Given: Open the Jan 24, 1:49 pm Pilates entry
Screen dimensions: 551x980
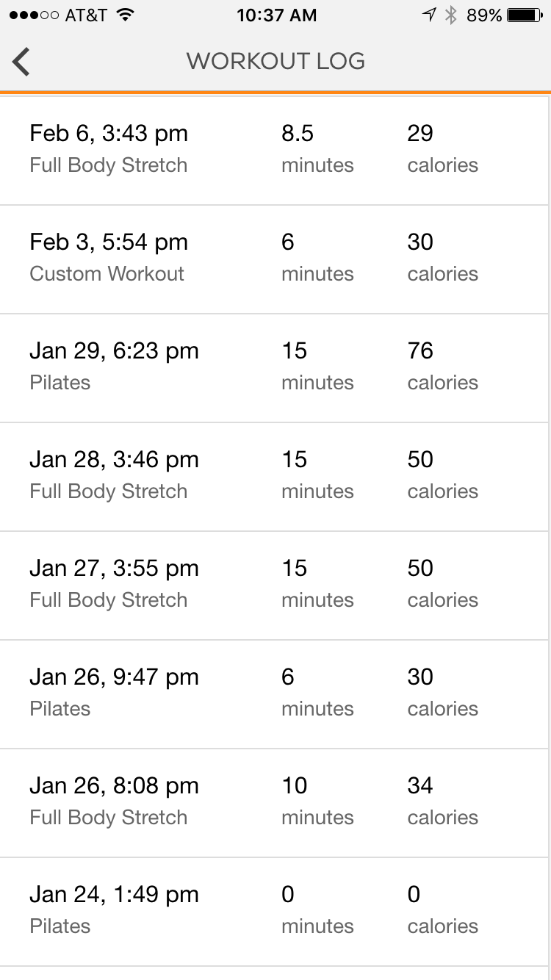Looking at the screenshot, I should click(274, 912).
